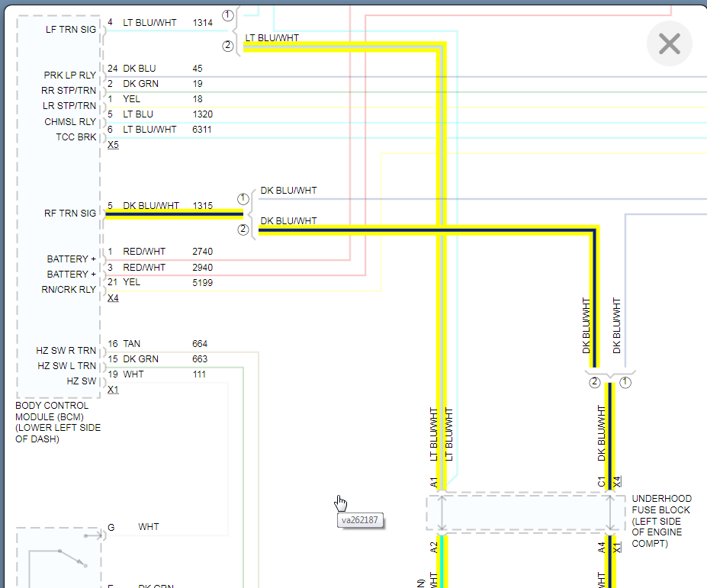Open the X1 connector link below HZ SW
Viewport: 707px width, 588px height.
pyautogui.click(x=113, y=390)
